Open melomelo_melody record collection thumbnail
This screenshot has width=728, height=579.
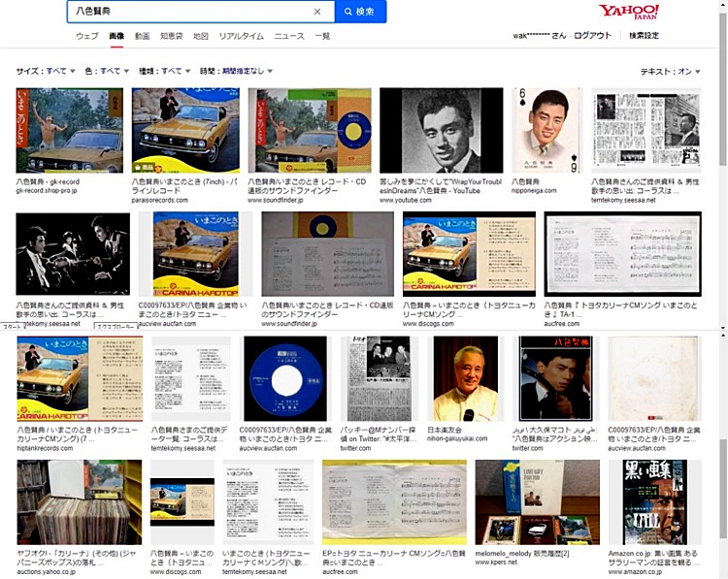coord(537,502)
